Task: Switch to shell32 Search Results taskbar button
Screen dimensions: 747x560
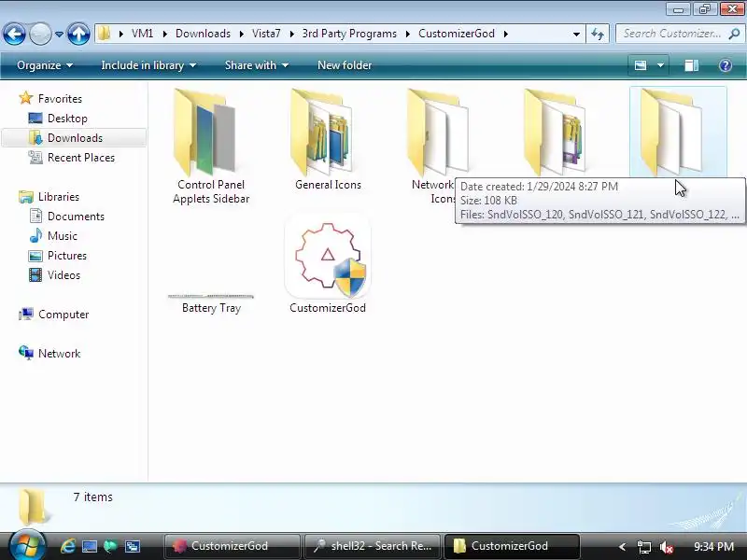Action: coord(373,546)
